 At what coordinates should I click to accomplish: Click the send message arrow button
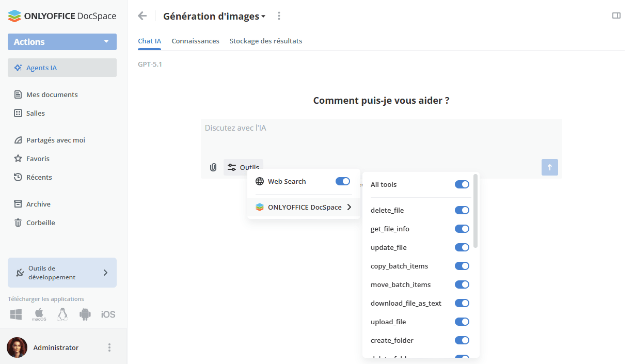click(x=549, y=167)
